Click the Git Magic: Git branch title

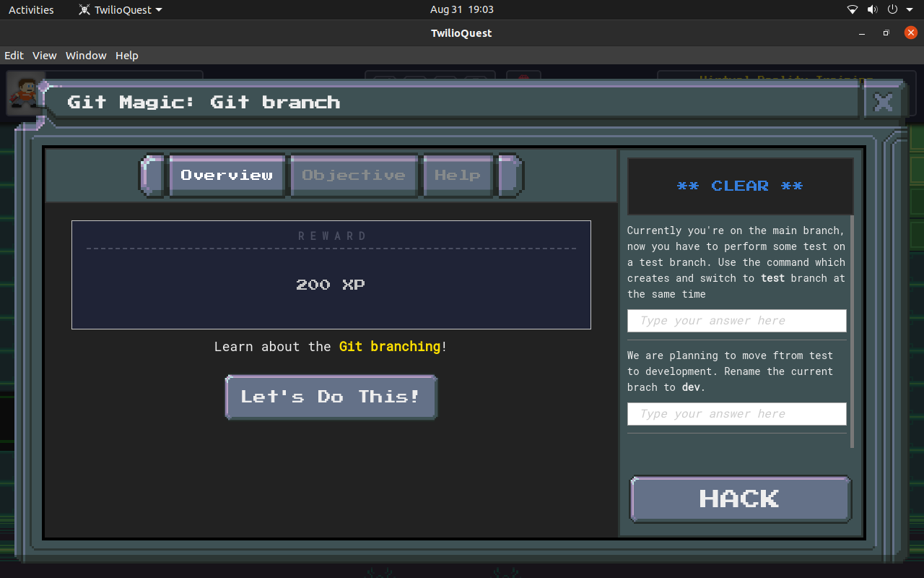tap(204, 102)
